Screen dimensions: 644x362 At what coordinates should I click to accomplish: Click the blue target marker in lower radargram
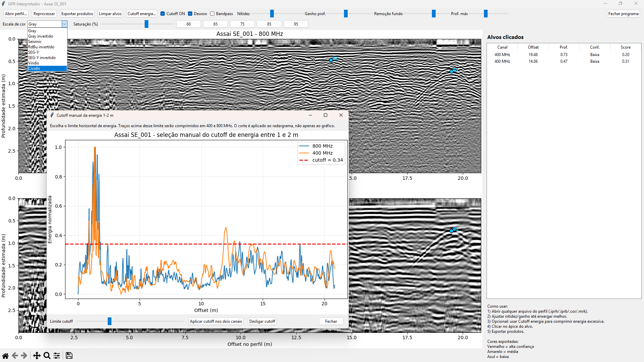[x=451, y=231]
